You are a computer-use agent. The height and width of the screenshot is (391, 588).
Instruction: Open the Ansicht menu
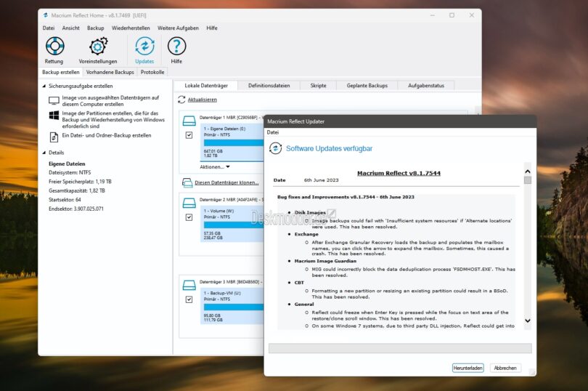coord(71,28)
